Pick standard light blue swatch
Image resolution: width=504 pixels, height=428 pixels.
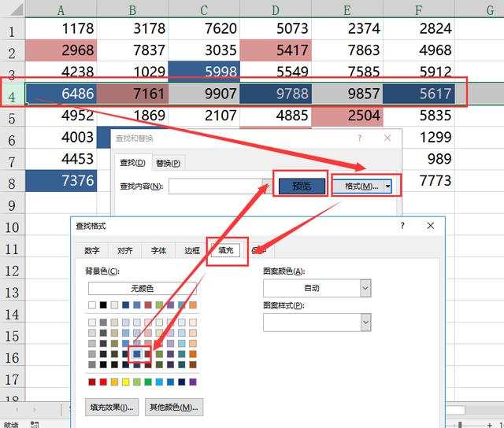(x=159, y=382)
